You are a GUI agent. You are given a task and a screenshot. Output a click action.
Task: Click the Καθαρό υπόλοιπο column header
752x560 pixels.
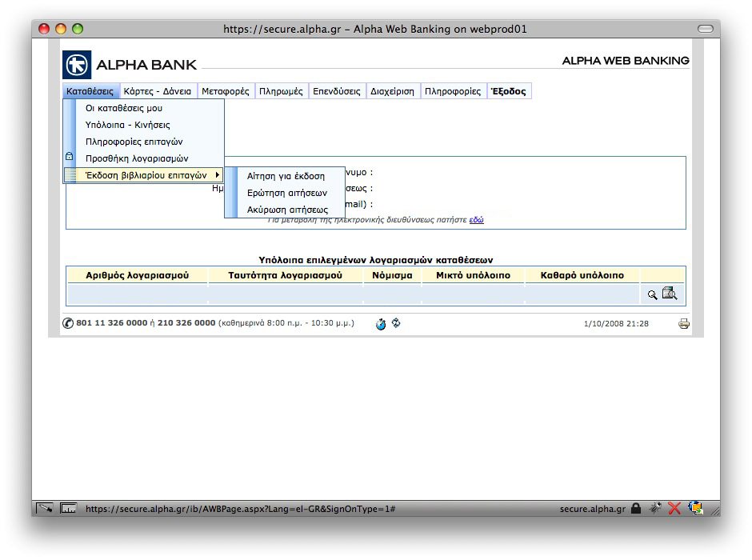(582, 275)
